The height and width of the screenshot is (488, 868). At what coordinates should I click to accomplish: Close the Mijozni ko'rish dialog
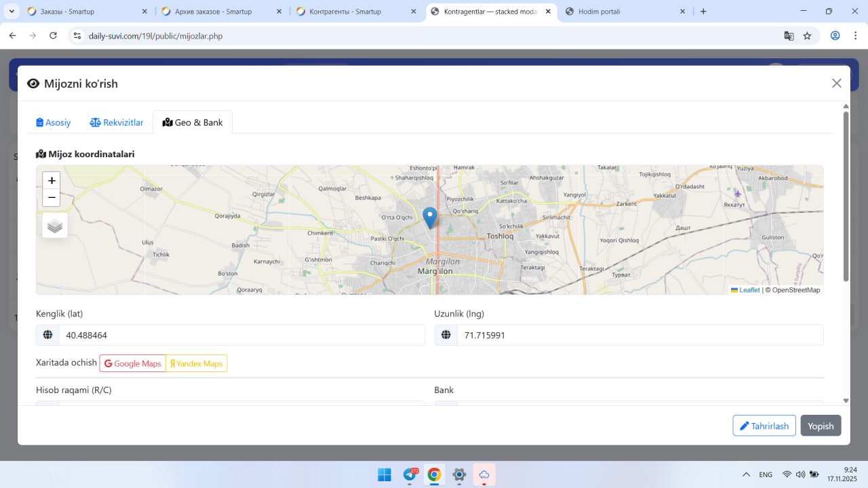(x=836, y=83)
